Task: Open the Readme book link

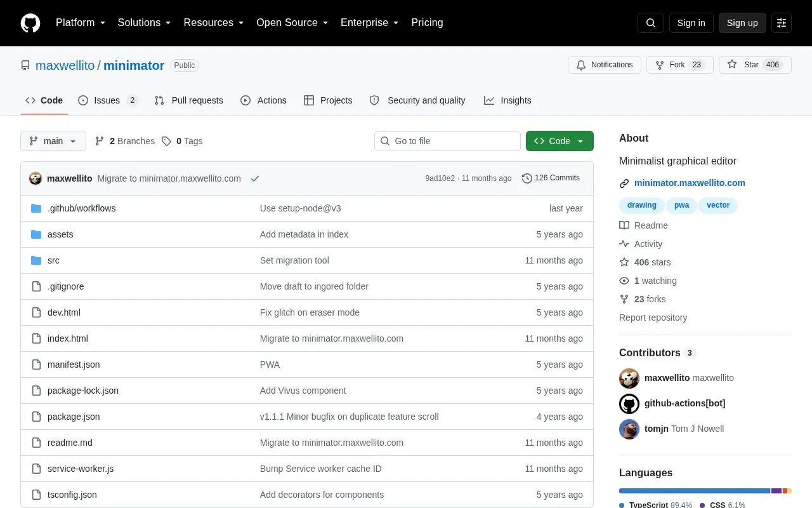Action: pos(643,225)
